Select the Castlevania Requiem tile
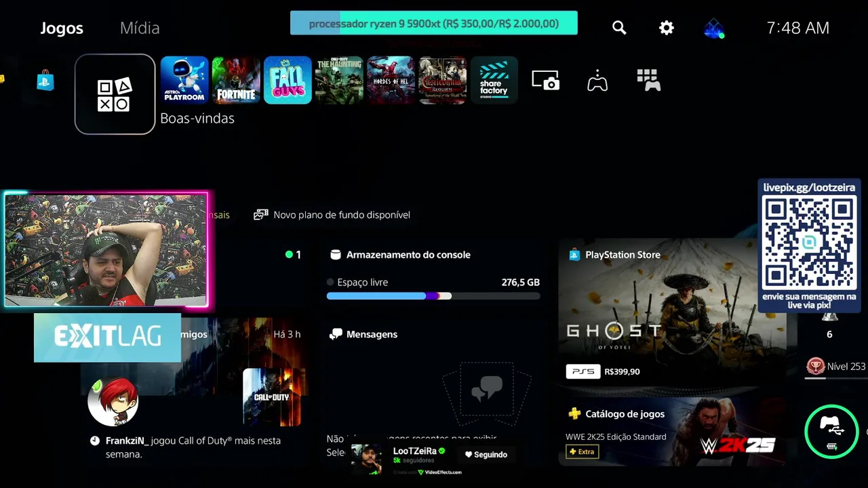Image resolution: width=868 pixels, height=488 pixels. [442, 80]
